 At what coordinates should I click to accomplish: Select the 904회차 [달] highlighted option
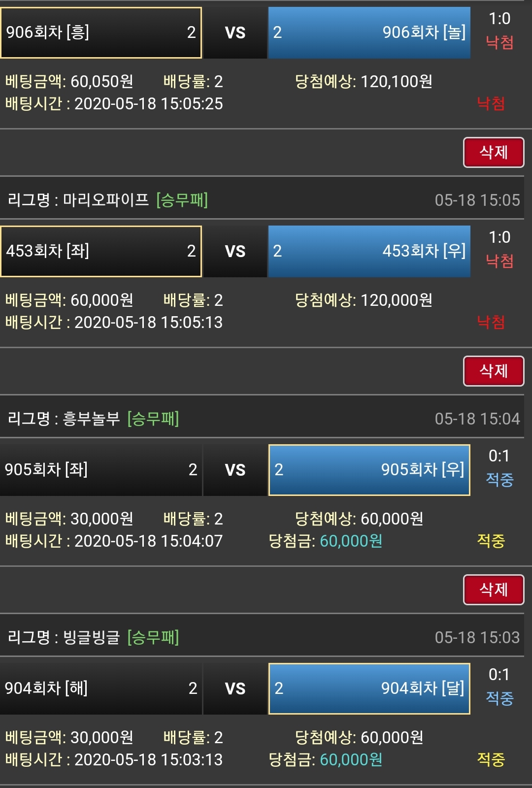[369, 689]
